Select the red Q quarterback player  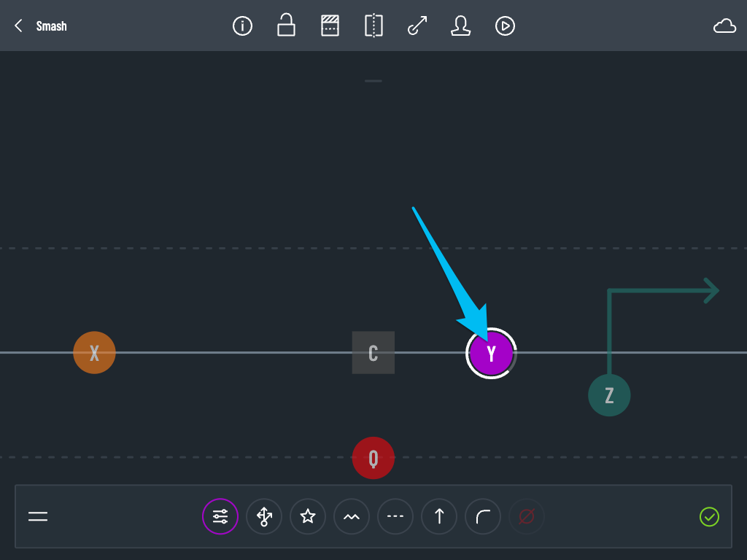point(373,458)
